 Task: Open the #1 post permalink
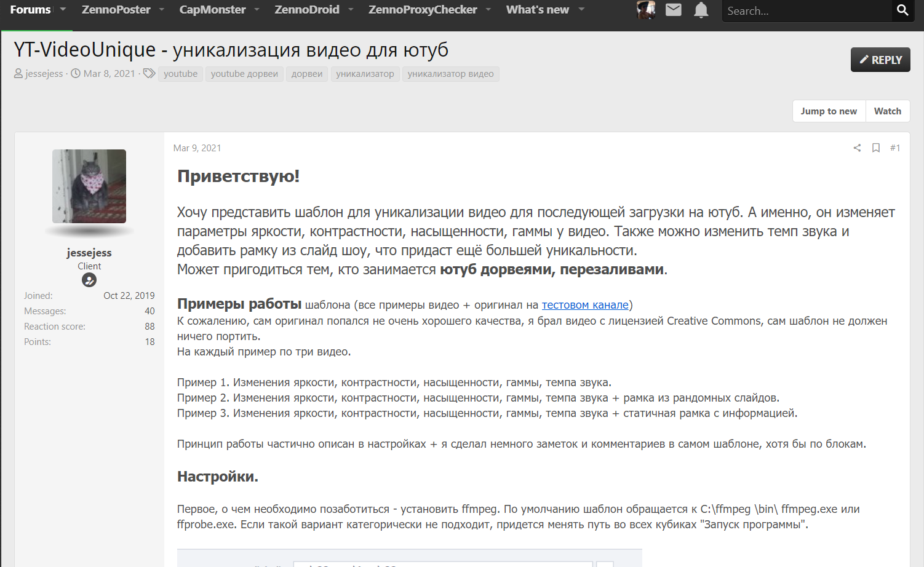coord(895,148)
